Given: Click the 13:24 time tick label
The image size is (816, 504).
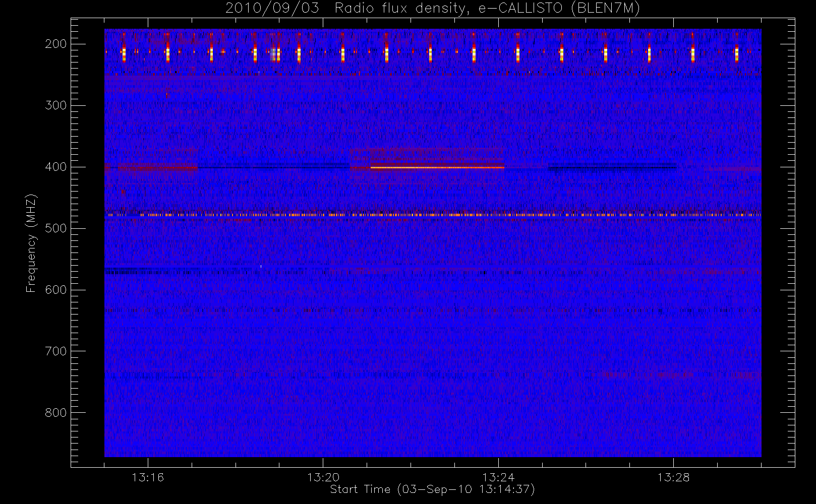Looking at the screenshot, I should coord(498,477).
